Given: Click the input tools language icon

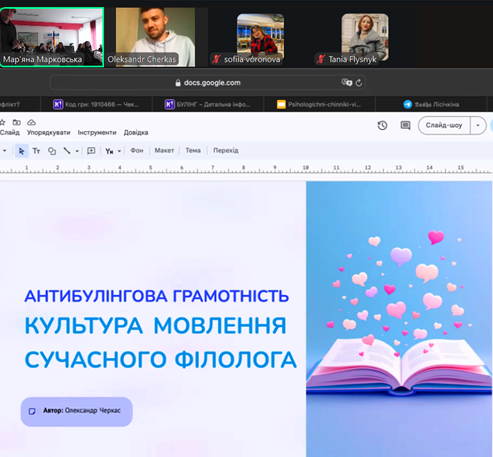Looking at the screenshot, I should (x=109, y=151).
